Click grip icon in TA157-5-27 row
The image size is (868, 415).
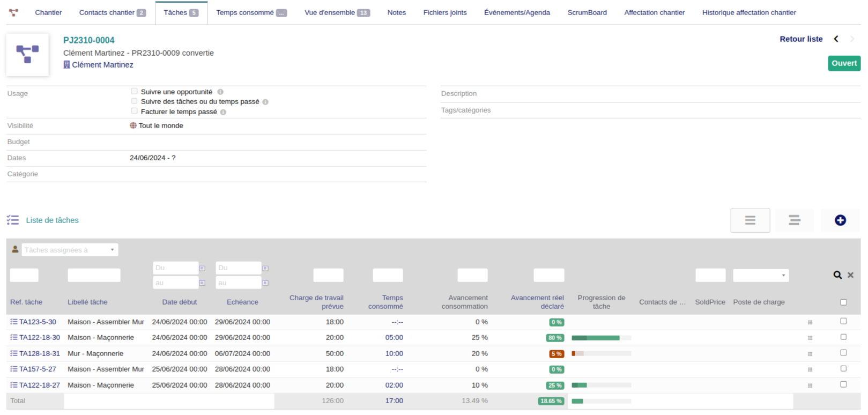point(810,369)
